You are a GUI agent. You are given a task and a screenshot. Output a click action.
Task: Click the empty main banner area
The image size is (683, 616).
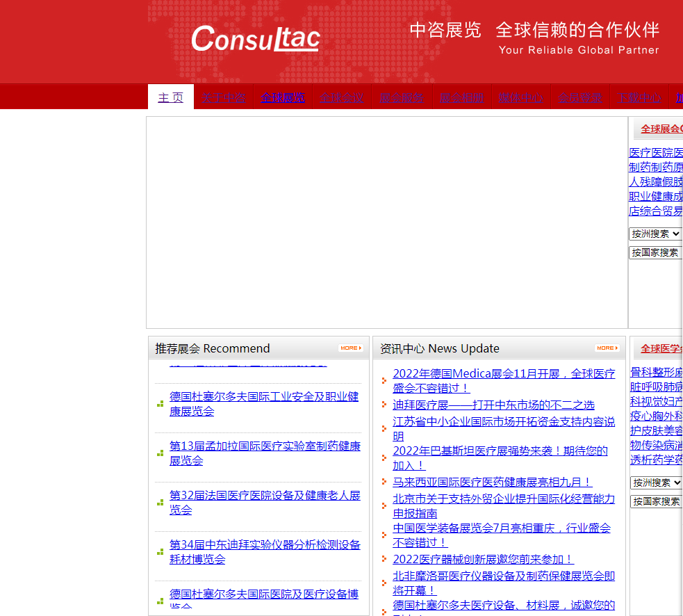click(x=386, y=222)
